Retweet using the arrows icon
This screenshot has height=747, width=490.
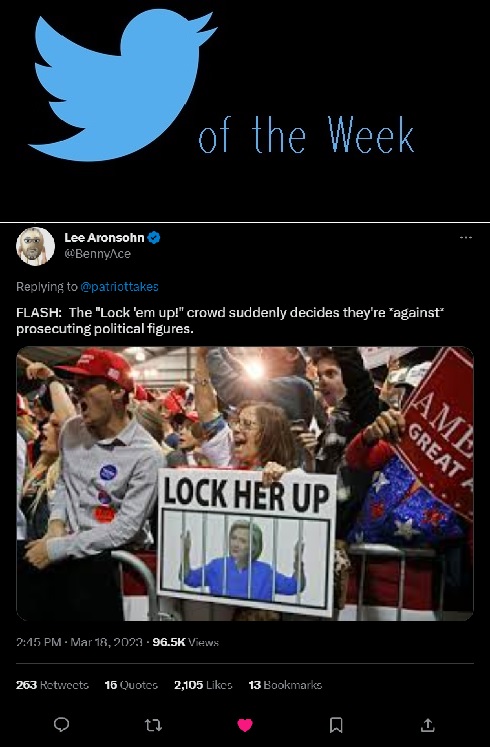[x=153, y=725]
